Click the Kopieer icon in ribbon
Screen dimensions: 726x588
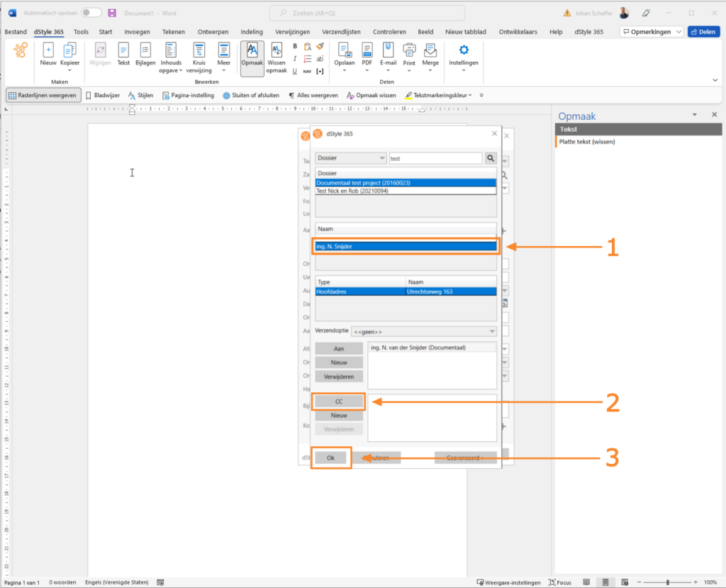(69, 57)
